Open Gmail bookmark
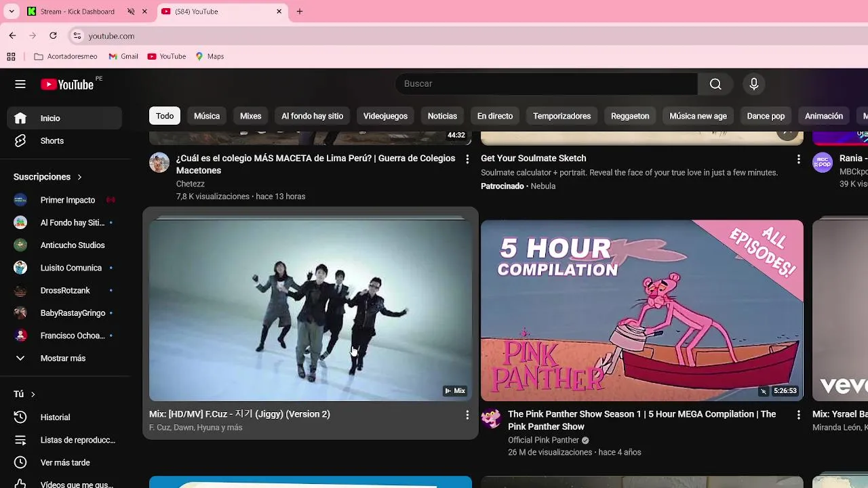Screen dimensions: 868x488 point(123,56)
